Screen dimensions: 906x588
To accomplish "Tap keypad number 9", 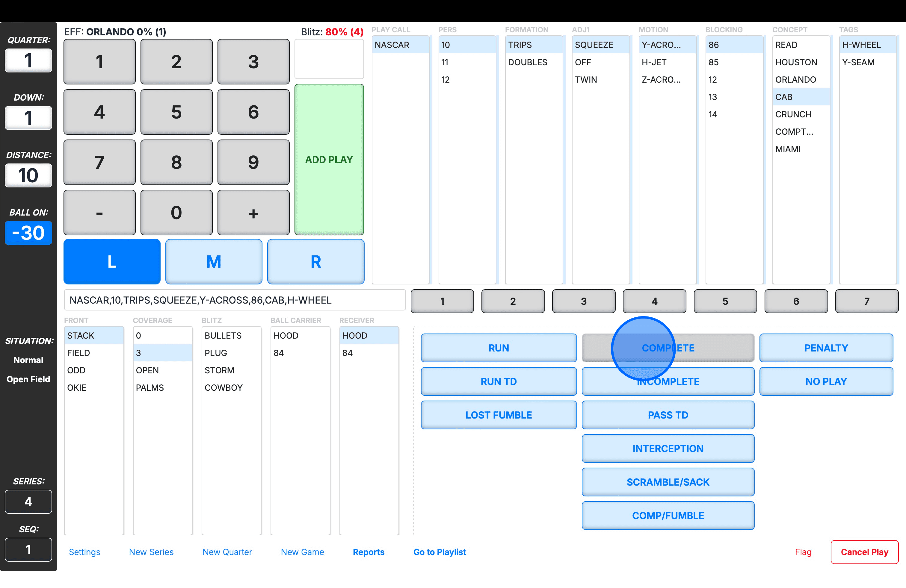I will coord(253,162).
